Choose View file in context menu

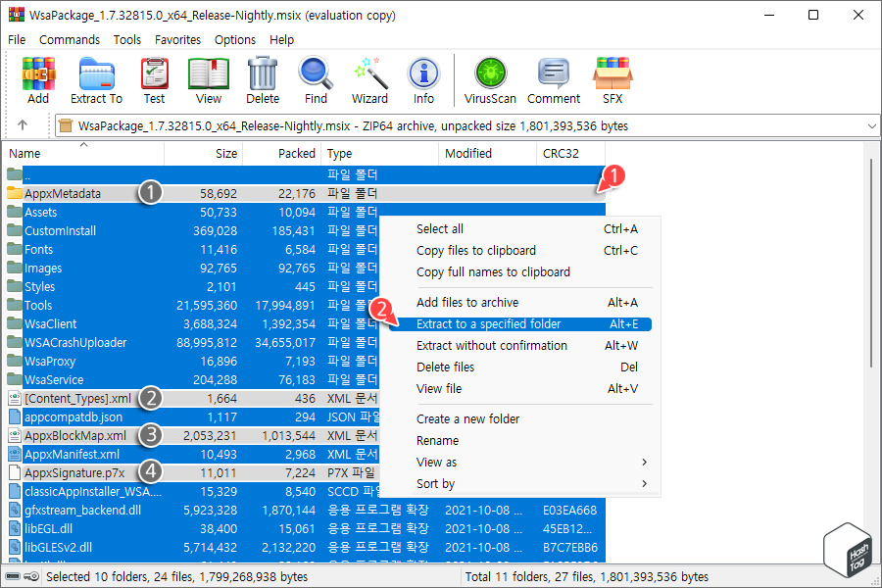(x=520, y=388)
